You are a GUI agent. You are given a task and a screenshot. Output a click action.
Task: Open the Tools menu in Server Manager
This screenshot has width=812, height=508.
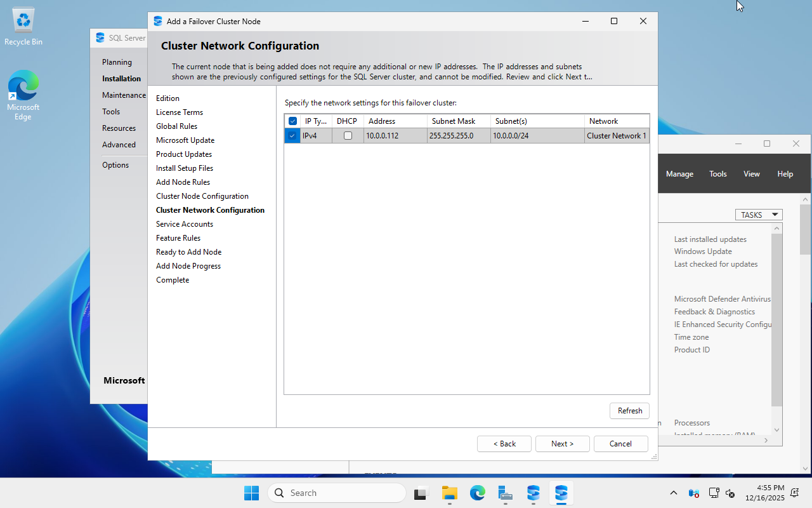[718, 174]
